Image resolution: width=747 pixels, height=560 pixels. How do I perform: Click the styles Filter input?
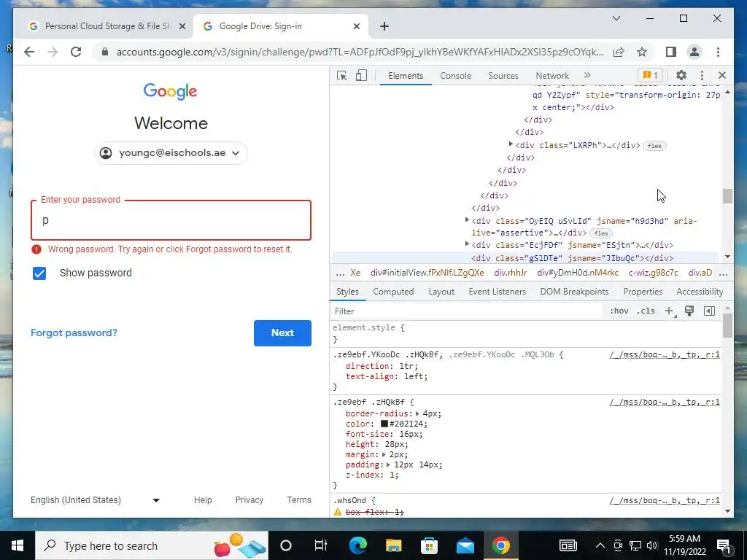[467, 311]
